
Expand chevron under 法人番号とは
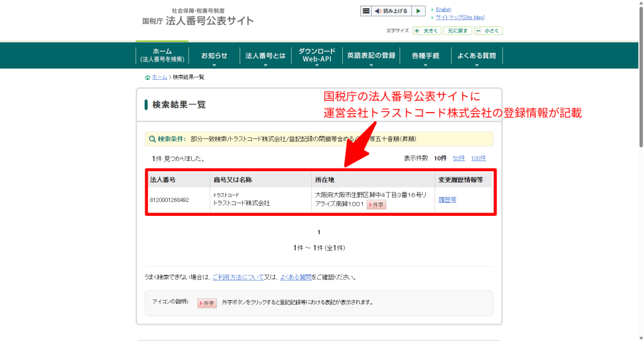tap(265, 65)
